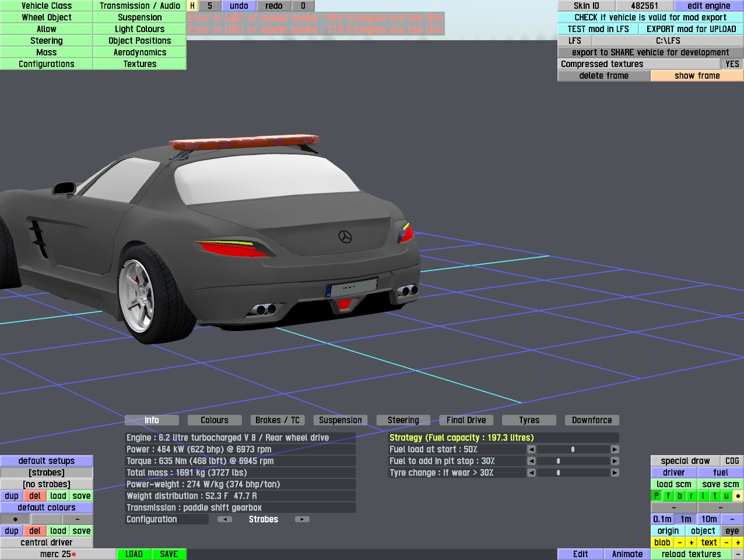Increase fuel to add in pit stop arrow
744x560 pixels.
click(615, 461)
